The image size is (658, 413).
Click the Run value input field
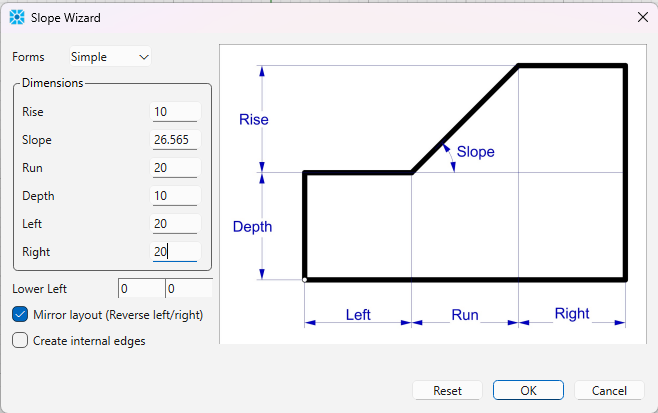175,168
